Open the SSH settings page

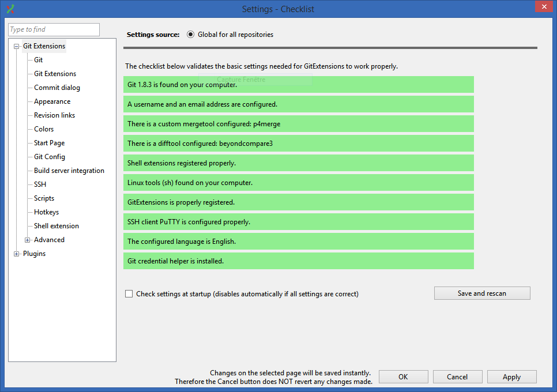40,184
